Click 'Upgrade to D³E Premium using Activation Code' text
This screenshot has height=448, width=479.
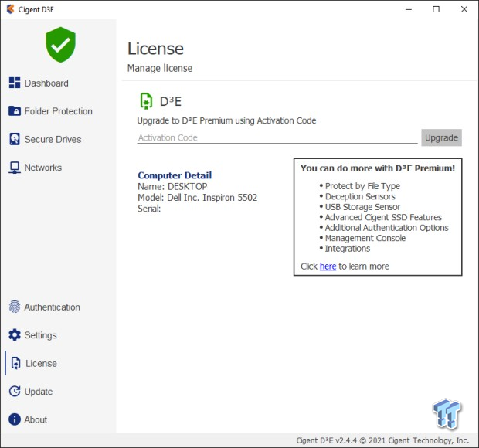pyautogui.click(x=226, y=120)
